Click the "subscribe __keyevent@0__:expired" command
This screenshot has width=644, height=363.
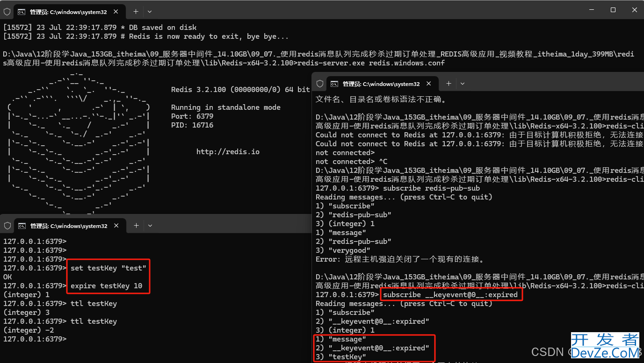point(450,295)
